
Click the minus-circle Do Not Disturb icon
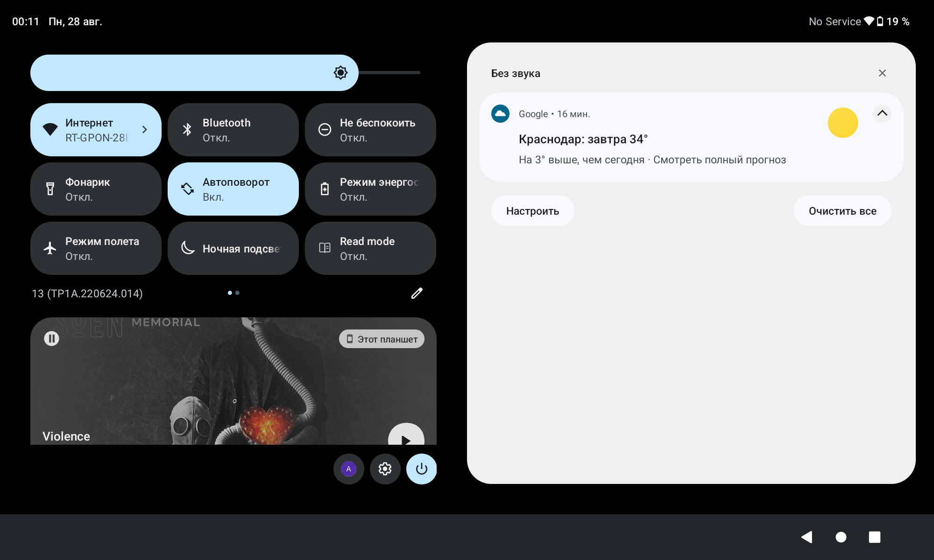click(x=325, y=130)
